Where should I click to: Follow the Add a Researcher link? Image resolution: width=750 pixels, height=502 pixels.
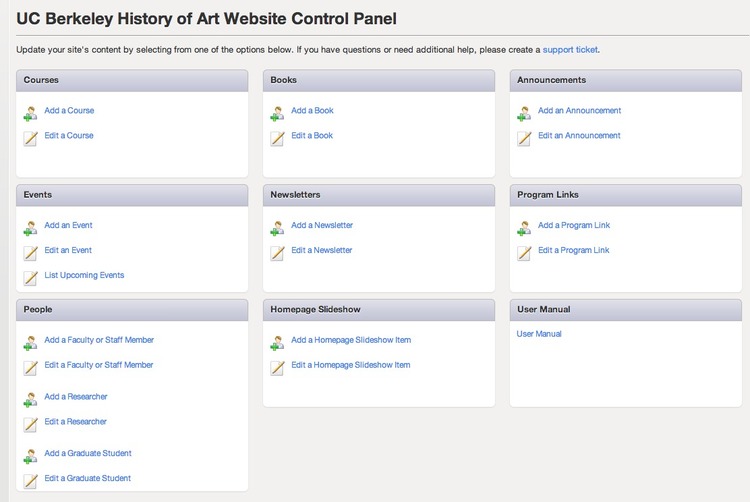76,396
